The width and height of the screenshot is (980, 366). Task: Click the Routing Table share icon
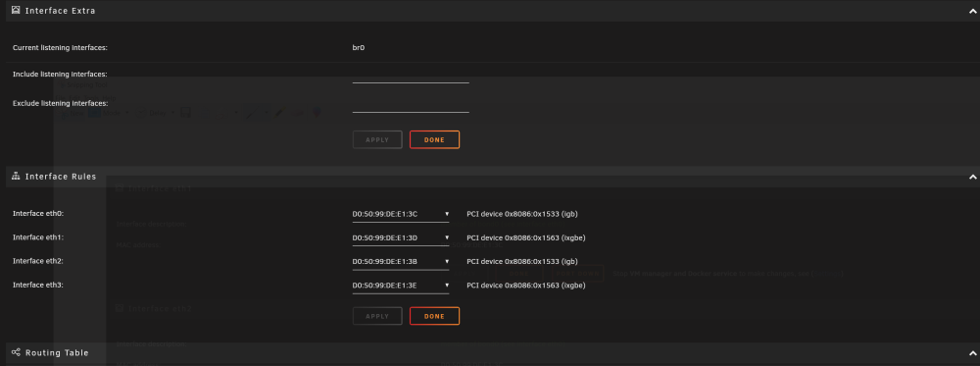(x=17, y=352)
